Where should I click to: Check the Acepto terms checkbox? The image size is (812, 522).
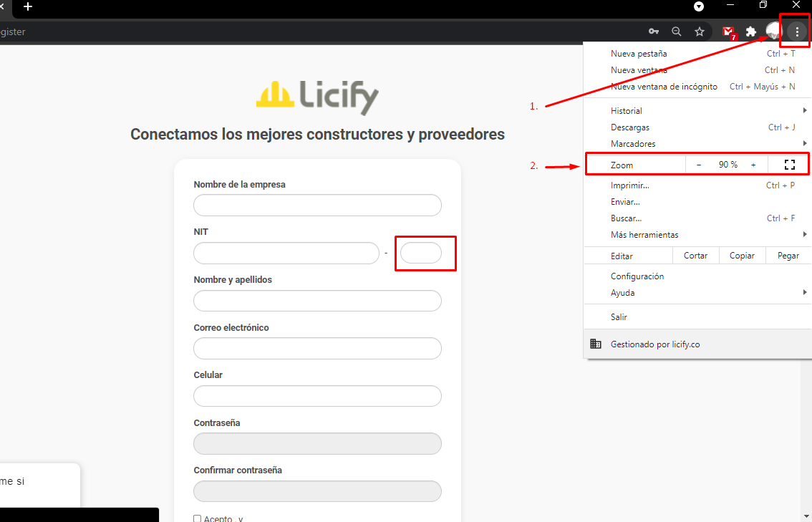(x=197, y=518)
